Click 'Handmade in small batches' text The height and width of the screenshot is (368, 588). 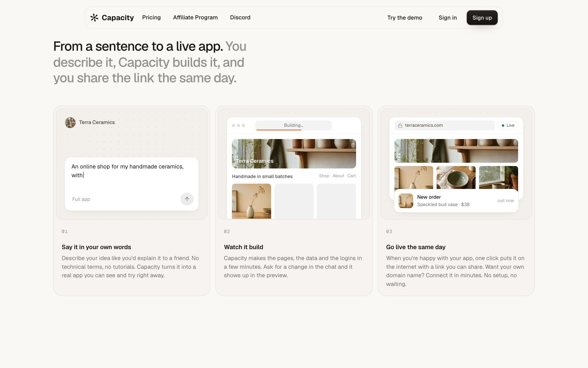262,176
